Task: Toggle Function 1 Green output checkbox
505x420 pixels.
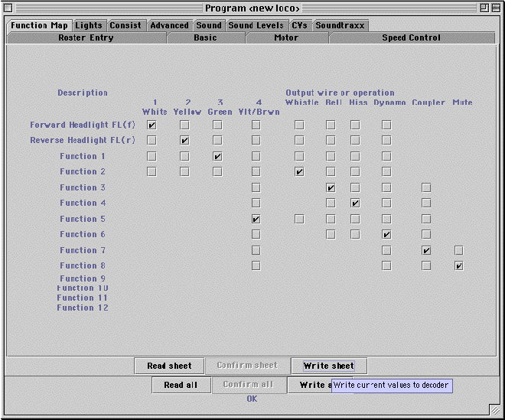Action: tap(217, 157)
